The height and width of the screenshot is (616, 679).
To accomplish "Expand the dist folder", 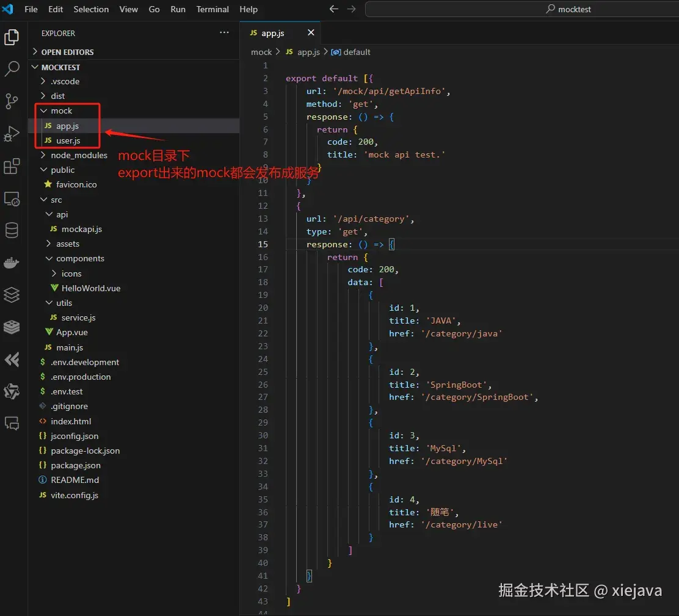I will [x=134, y=96].
